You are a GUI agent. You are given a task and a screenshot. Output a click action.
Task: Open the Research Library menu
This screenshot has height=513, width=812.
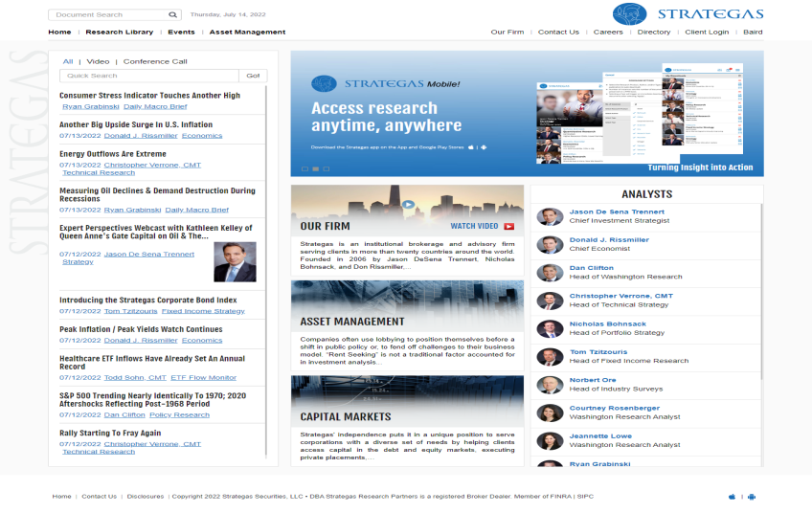coord(120,33)
